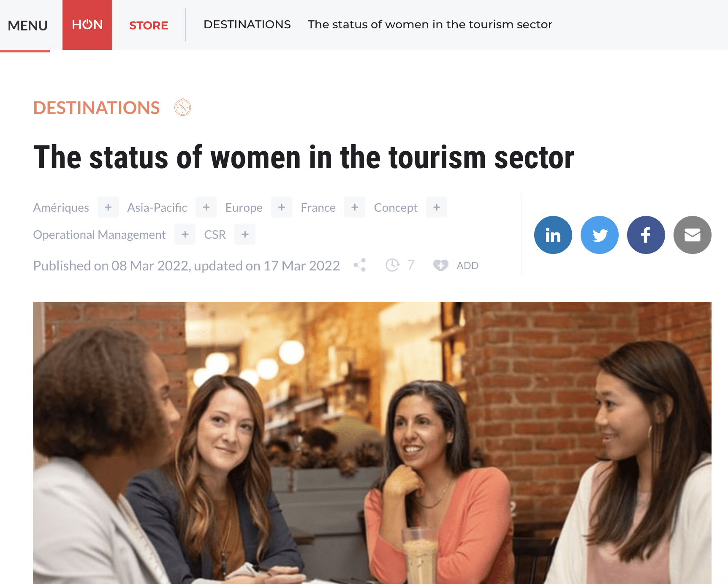Follow the Asia-Pacific tag with plus button
The width and height of the screenshot is (728, 584).
click(206, 207)
